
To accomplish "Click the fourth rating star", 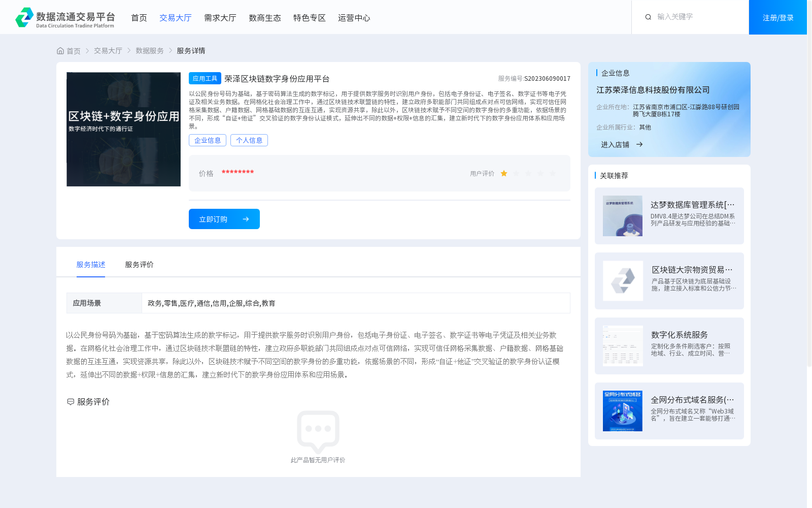I will tap(540, 173).
